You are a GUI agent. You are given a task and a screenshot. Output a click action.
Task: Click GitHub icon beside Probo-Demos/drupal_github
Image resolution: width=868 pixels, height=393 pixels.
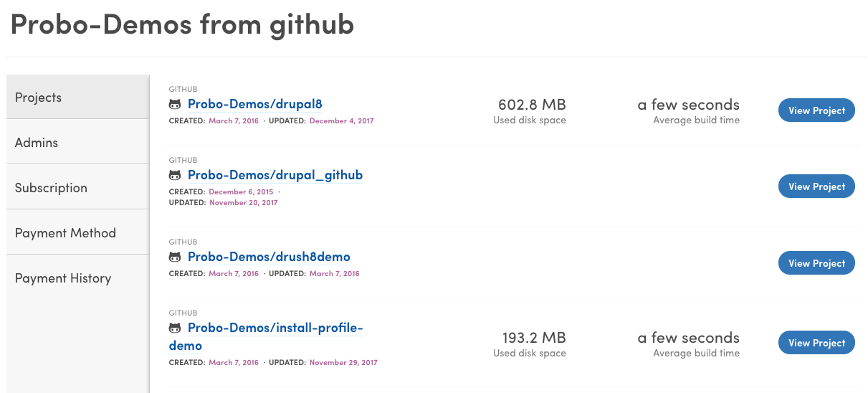[174, 176]
